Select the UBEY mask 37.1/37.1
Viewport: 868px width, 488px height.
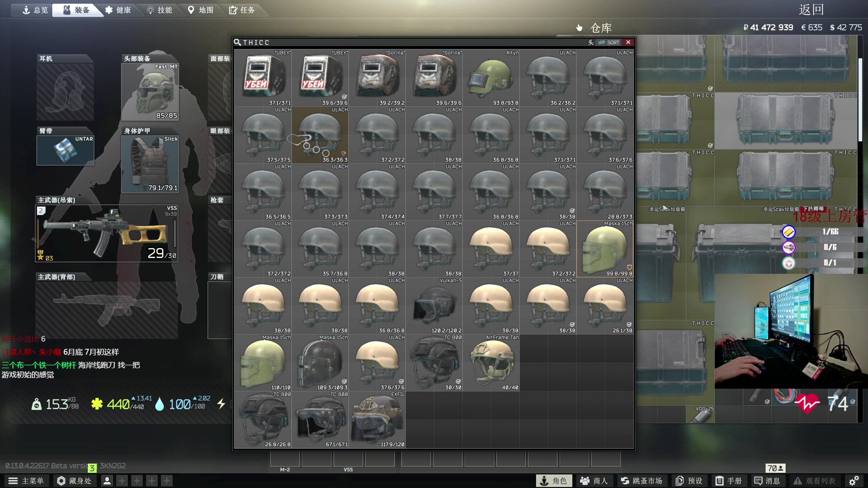tap(263, 78)
